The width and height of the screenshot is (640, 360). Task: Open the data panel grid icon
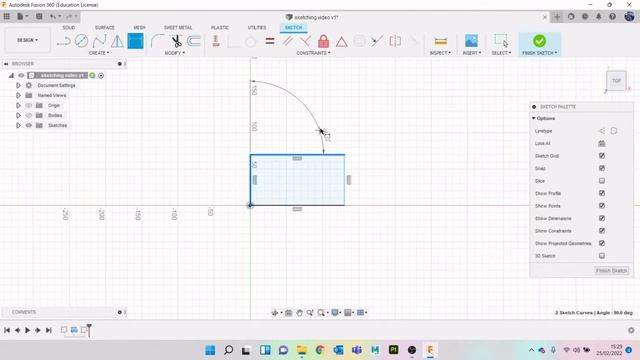point(7,17)
